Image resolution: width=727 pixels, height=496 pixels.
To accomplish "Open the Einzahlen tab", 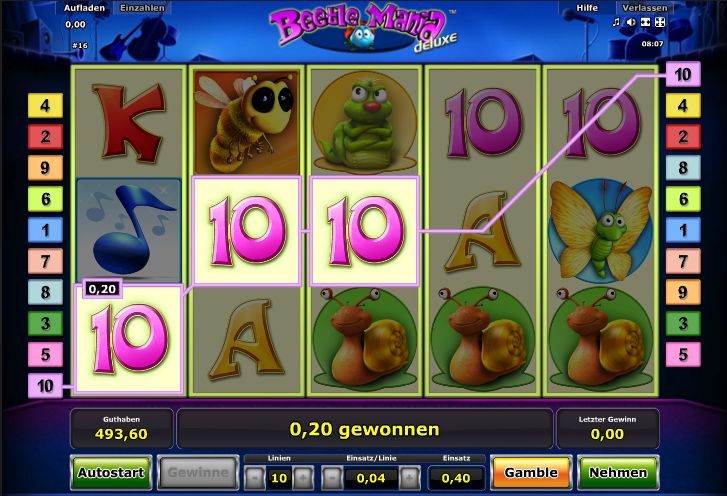I will pos(142,8).
